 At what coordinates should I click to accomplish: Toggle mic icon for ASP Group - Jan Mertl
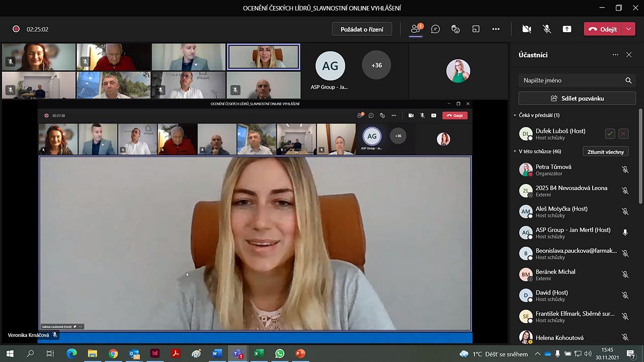click(x=625, y=233)
